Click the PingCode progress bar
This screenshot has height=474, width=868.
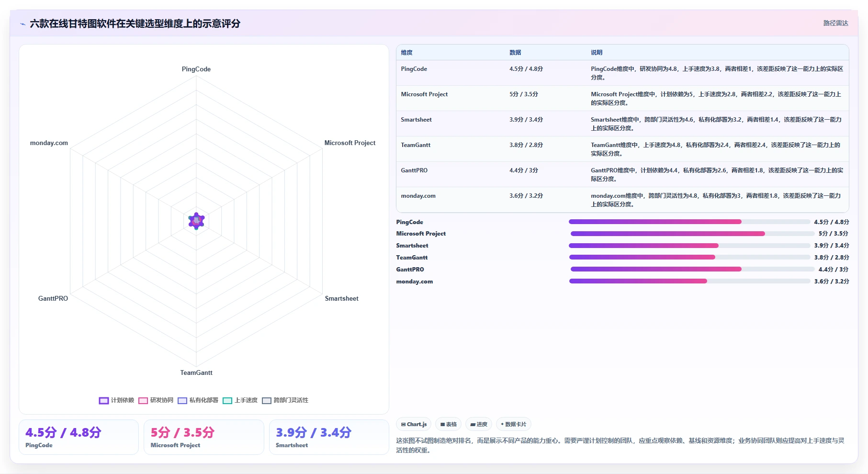689,222
